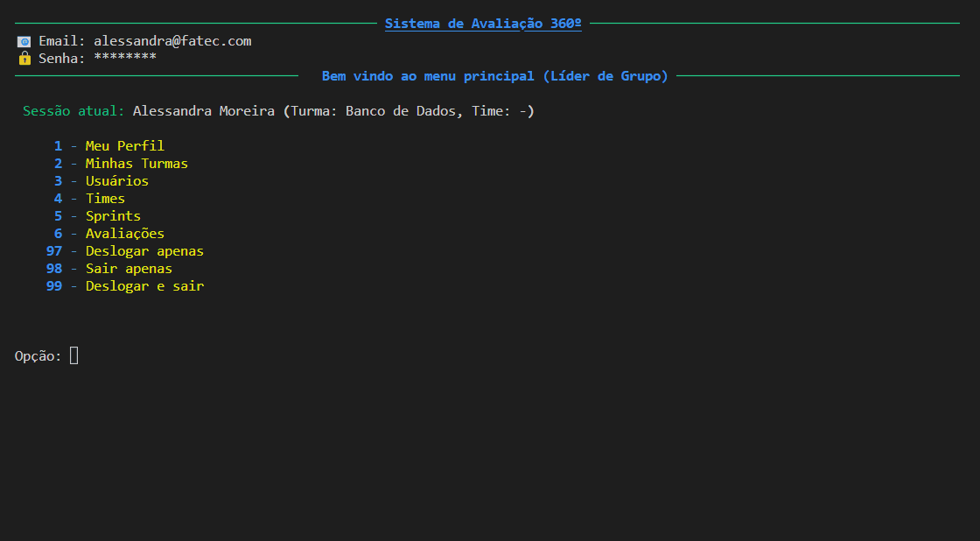Click the Turma: Banco de Dados text
The width and height of the screenshot is (980, 541).
click(373, 111)
